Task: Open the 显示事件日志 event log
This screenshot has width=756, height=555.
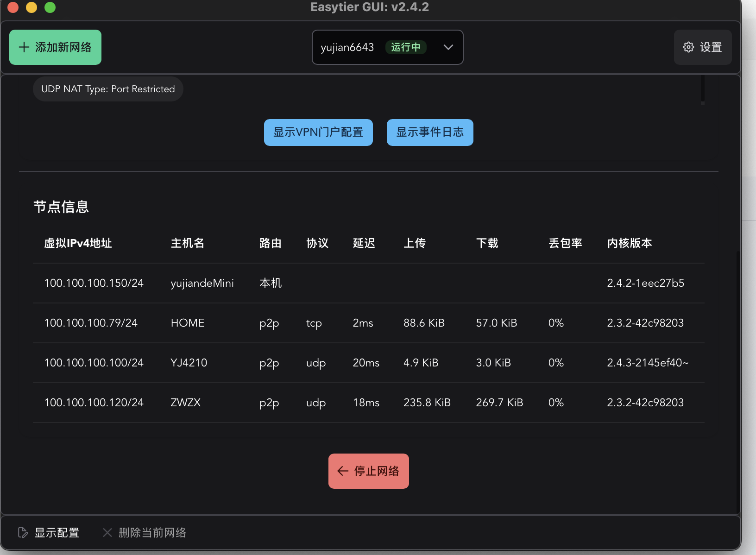Action: pyautogui.click(x=429, y=132)
